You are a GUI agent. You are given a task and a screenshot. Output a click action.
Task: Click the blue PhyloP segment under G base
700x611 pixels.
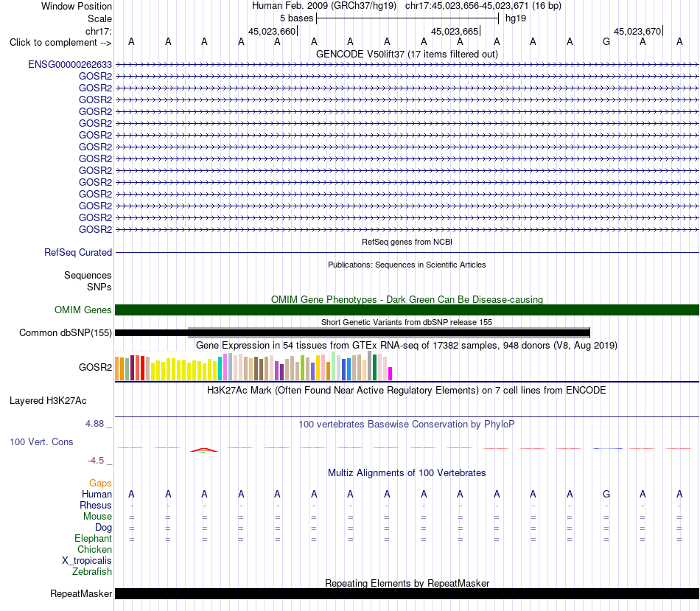click(608, 448)
